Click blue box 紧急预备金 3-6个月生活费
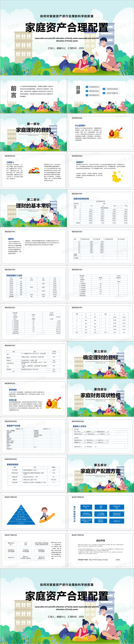The width and height of the screenshot is (134, 644). click(86, 514)
